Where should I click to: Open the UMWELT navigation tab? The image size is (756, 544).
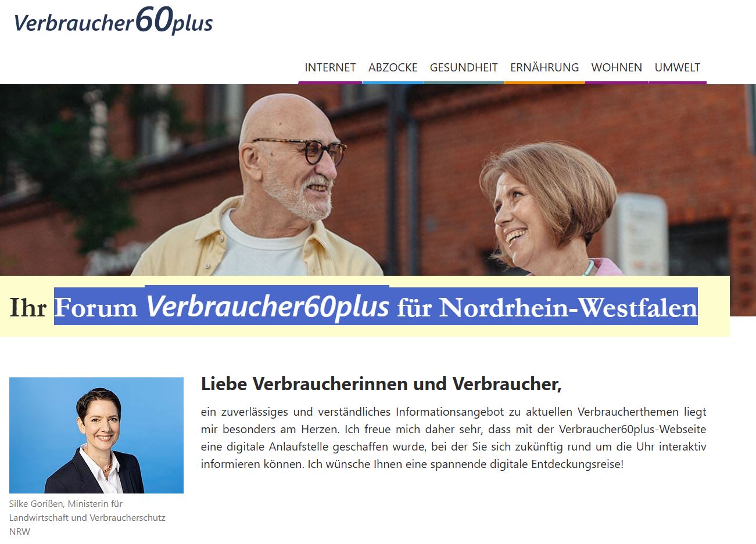(x=678, y=67)
